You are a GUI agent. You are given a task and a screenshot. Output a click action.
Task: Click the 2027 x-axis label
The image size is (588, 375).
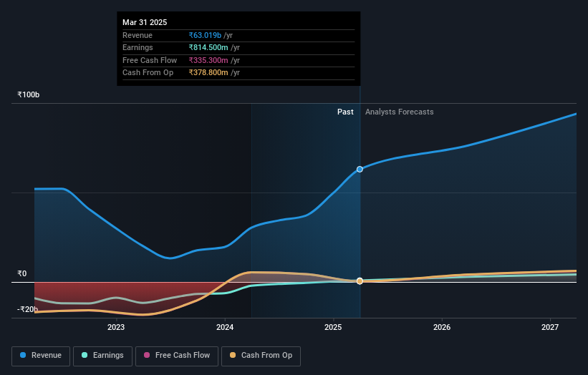[550, 327]
